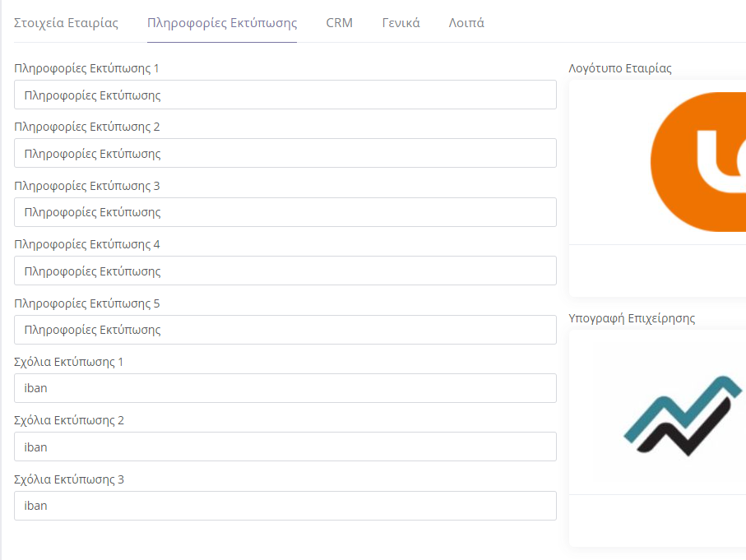Image resolution: width=746 pixels, height=560 pixels.
Task: Focus the Σχόλια Εκτύπωσης 2 input
Action: tap(285, 447)
